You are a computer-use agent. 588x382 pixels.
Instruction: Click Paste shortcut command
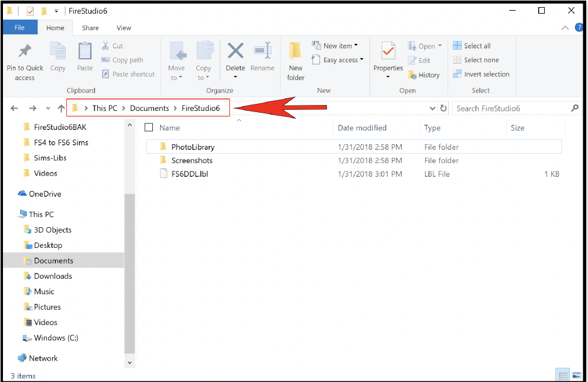(x=128, y=74)
